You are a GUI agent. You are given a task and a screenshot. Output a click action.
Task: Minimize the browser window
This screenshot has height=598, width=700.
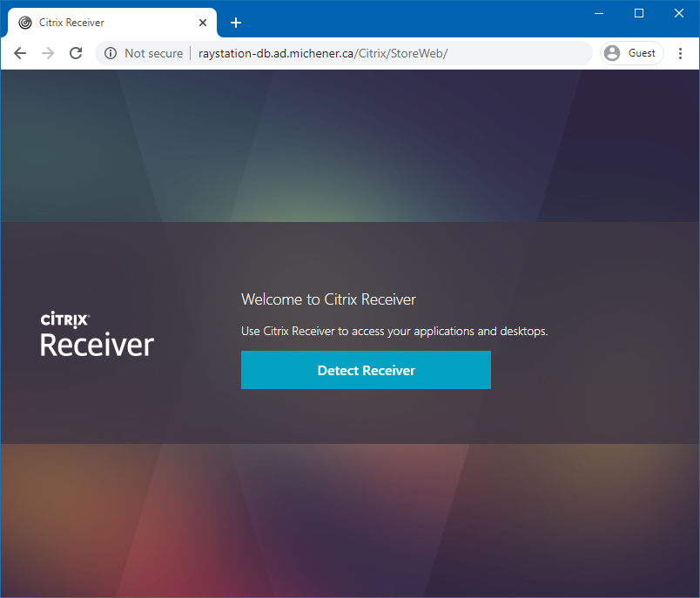point(599,13)
